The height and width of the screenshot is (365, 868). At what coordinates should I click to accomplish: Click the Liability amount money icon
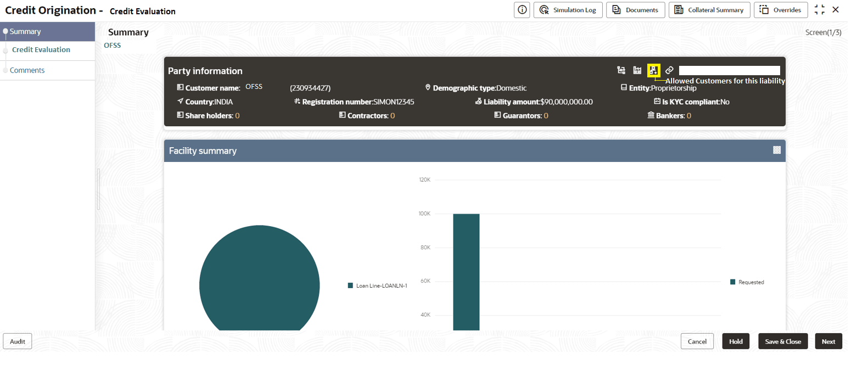pyautogui.click(x=478, y=101)
